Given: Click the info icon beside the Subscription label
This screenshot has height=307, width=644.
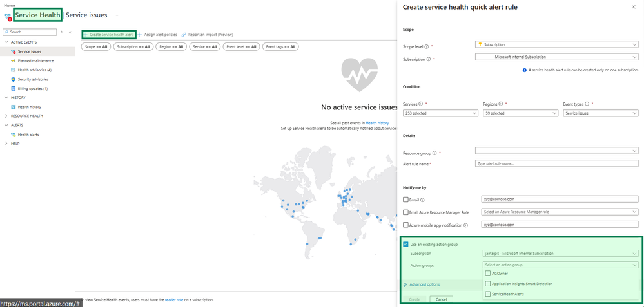Looking at the screenshot, I should point(429,59).
